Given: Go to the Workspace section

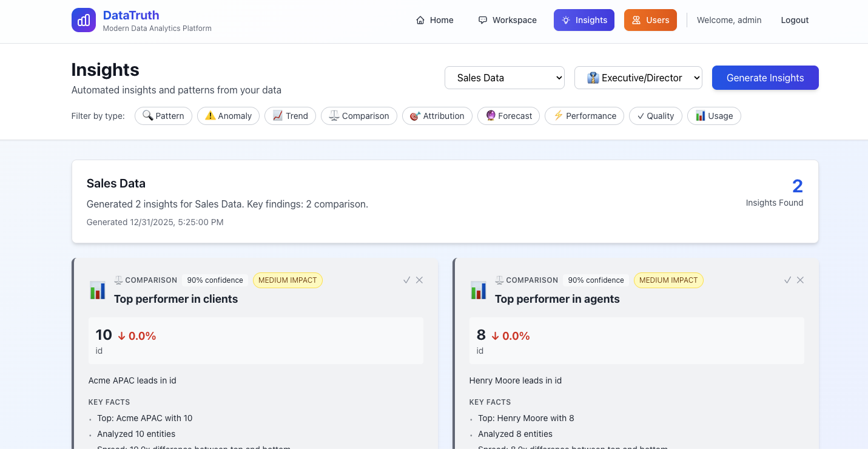Looking at the screenshot, I should pos(507,19).
